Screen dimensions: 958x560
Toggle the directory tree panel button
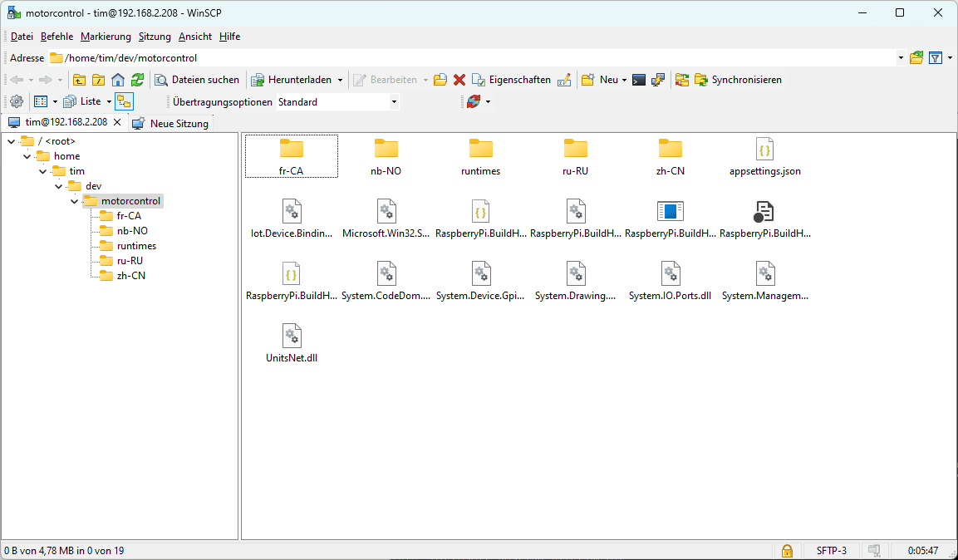pyautogui.click(x=124, y=101)
